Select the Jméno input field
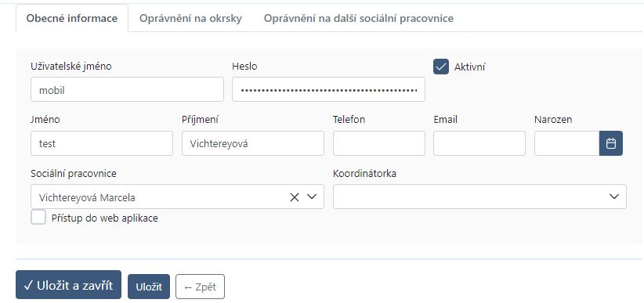 point(102,143)
